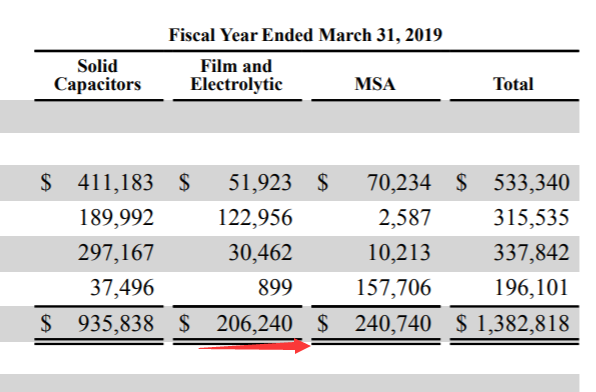Select the MSA value 2,587
Viewport: 596px width, 392px height.
pos(405,218)
